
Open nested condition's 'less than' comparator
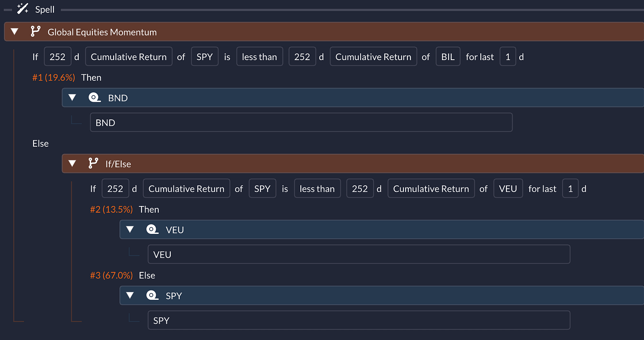[317, 188]
